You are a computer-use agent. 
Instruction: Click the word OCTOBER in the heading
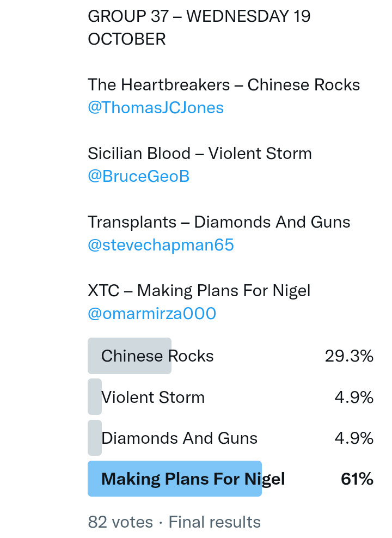click(x=127, y=39)
